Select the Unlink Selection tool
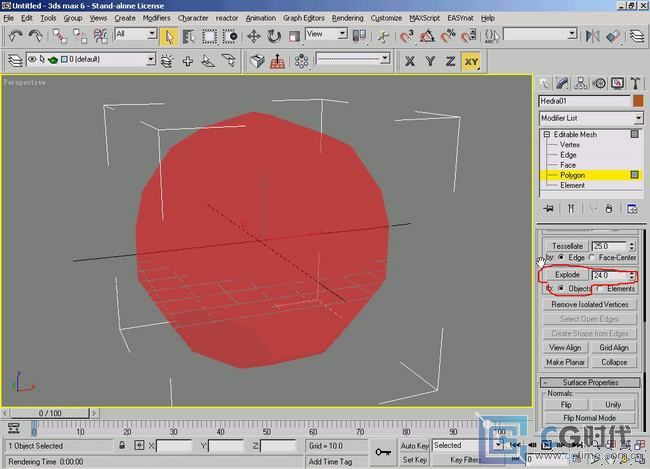650x469 pixels. tap(80, 36)
